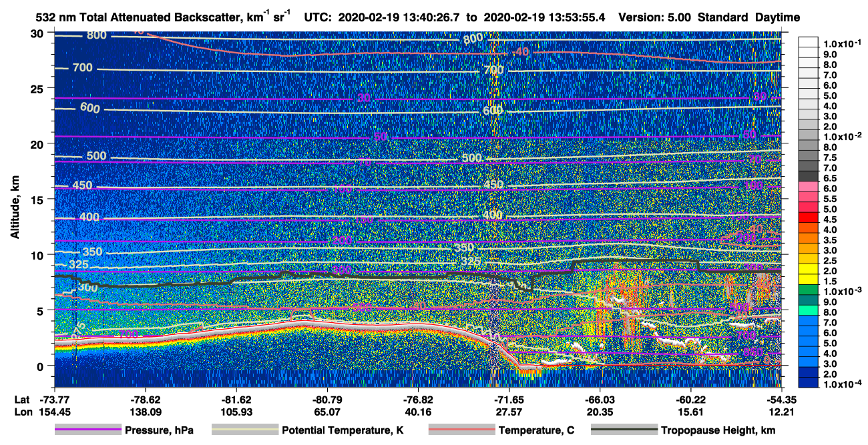Click the word 'Daytime' in the header
Image resolution: width=868 pixels, height=445 pixels.
pyautogui.click(x=779, y=17)
